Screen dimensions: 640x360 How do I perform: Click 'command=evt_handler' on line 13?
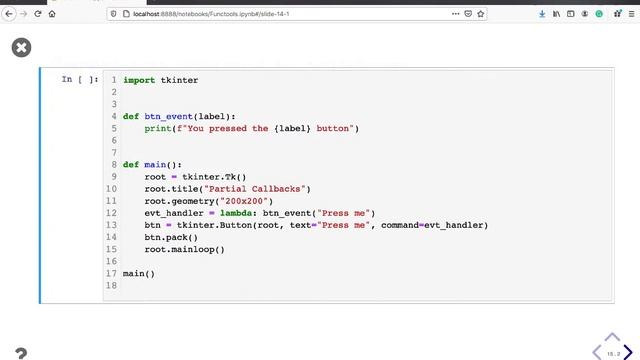(432, 225)
